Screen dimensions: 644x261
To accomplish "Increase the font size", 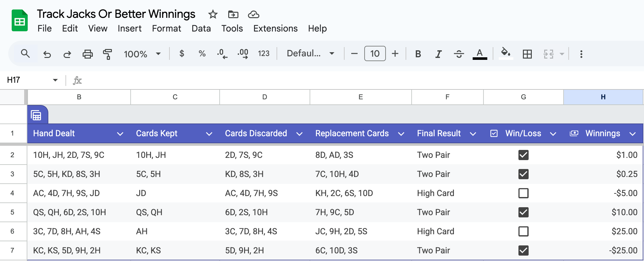I will (395, 53).
